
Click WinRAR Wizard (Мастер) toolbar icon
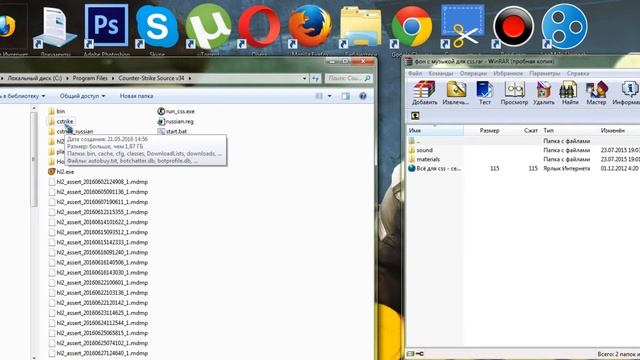click(596, 93)
